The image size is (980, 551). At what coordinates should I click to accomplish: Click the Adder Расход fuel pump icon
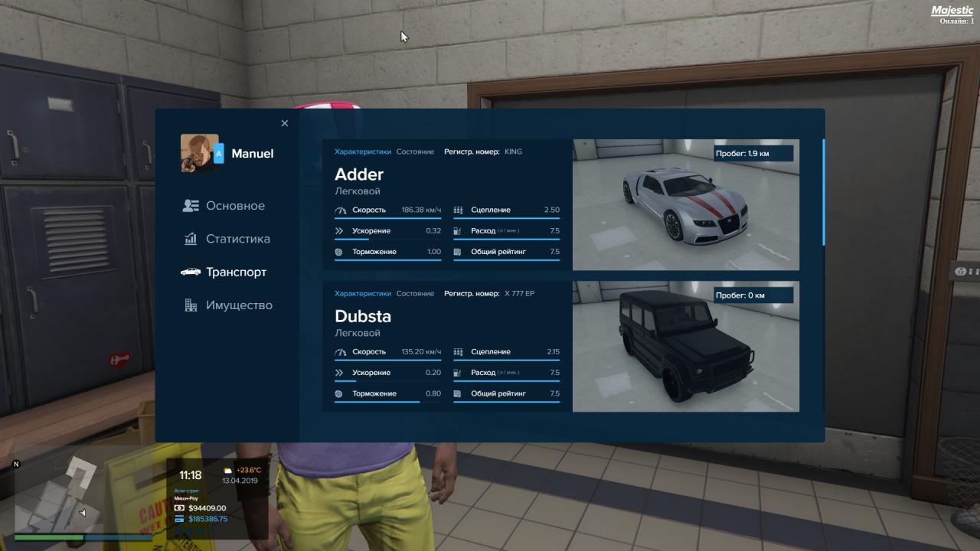[x=458, y=231]
